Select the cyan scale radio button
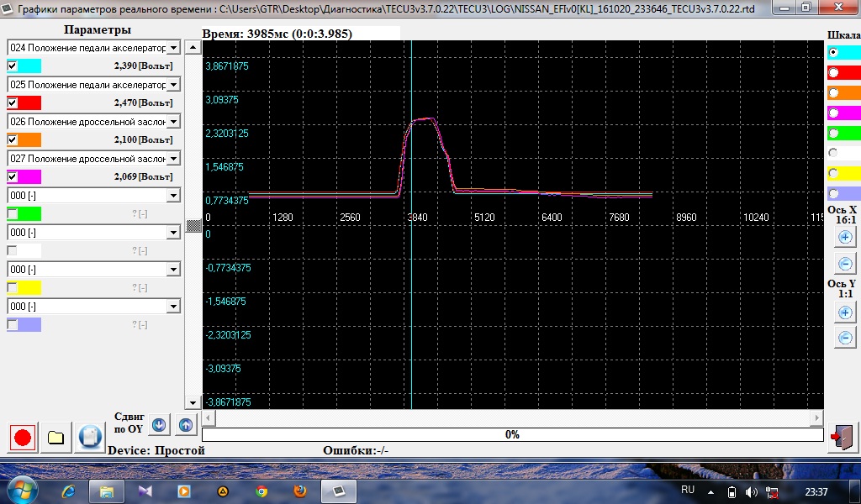Image resolution: width=861 pixels, height=504 pixels. [833, 52]
